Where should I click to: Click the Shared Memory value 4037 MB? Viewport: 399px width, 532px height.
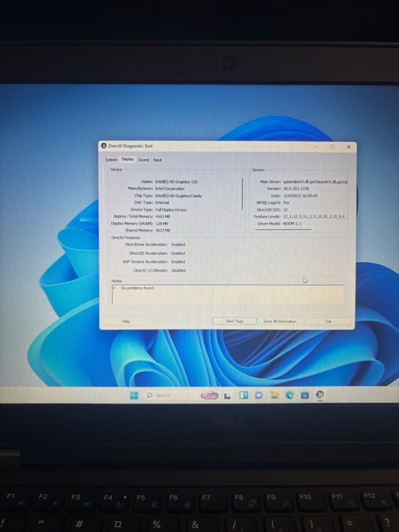point(163,231)
